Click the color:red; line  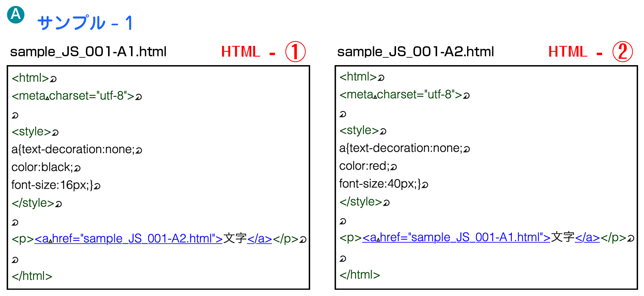(x=365, y=166)
